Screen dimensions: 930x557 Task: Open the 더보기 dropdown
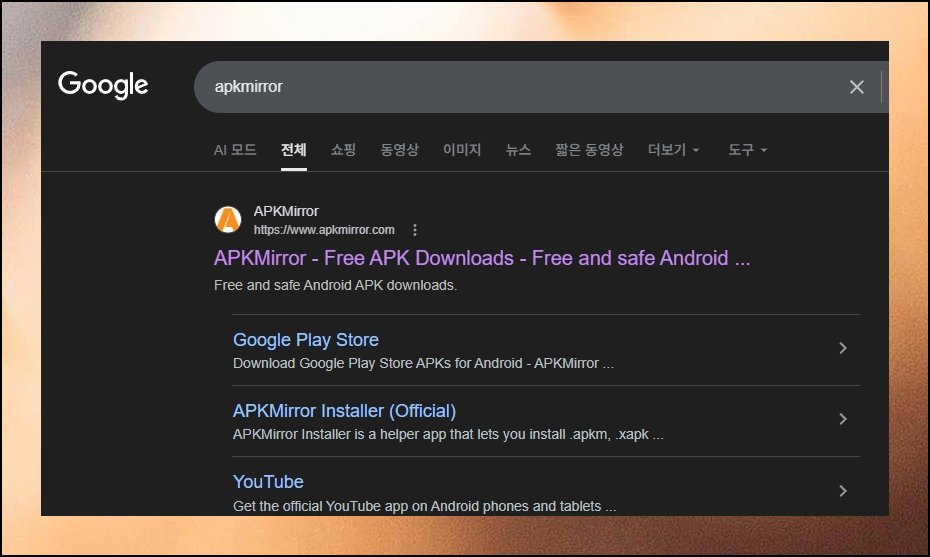click(674, 149)
